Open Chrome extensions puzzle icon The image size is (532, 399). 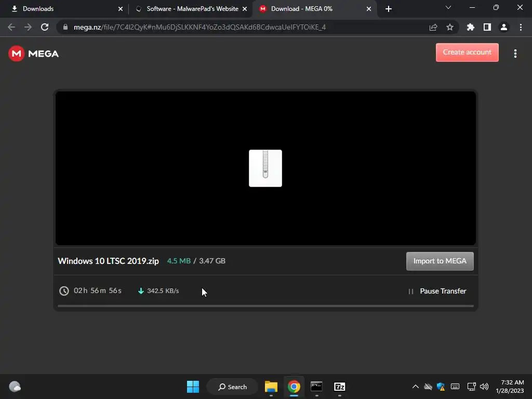(471, 27)
